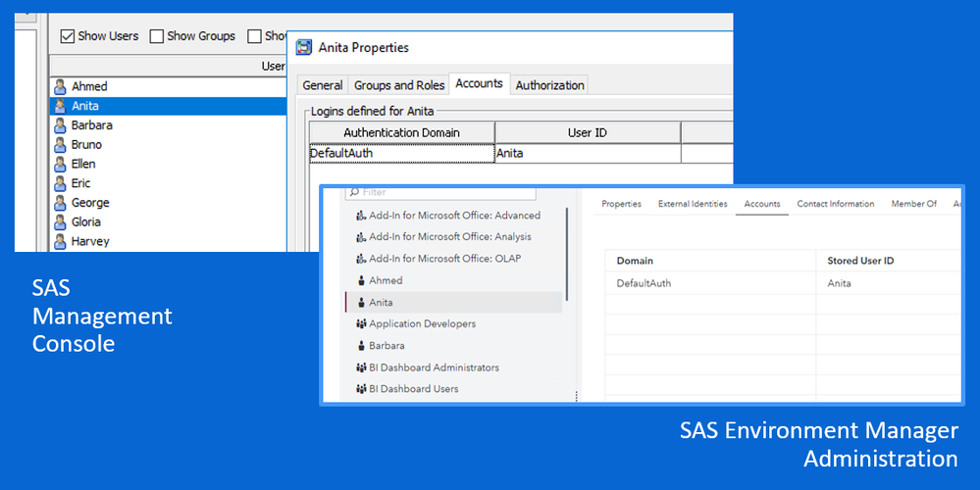Viewport: 980px width, 490px height.
Task: Open the Member Of tab
Action: coord(913,204)
